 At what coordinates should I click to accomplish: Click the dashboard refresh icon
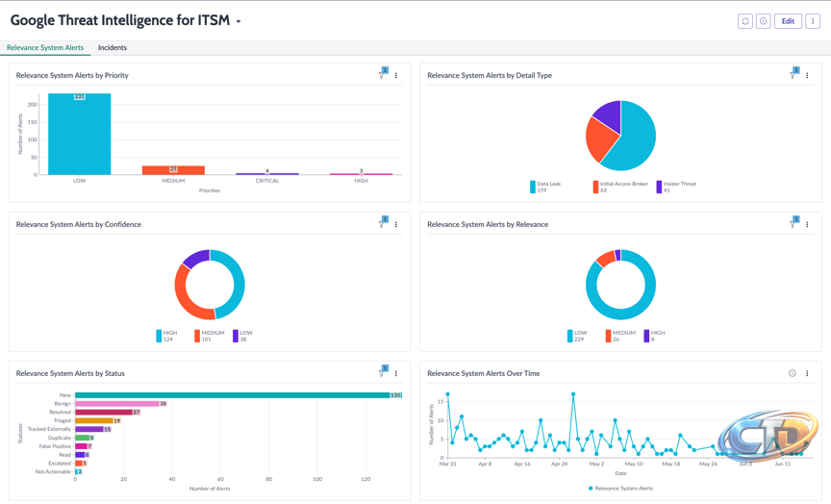(745, 21)
